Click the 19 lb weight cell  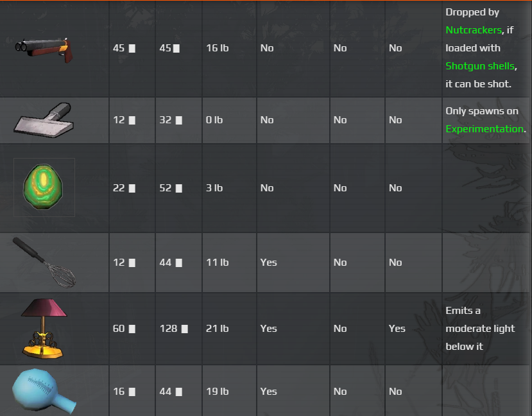click(218, 392)
